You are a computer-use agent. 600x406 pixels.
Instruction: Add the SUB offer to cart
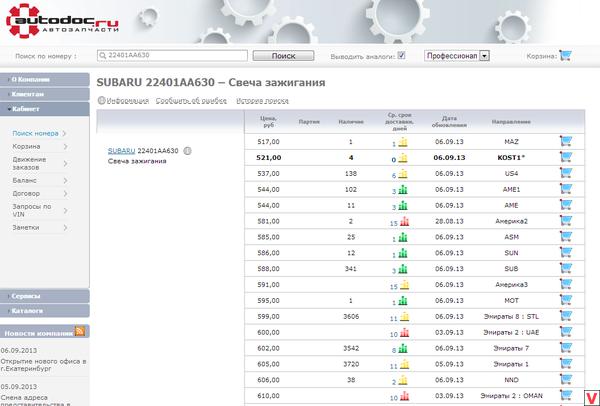pos(566,268)
